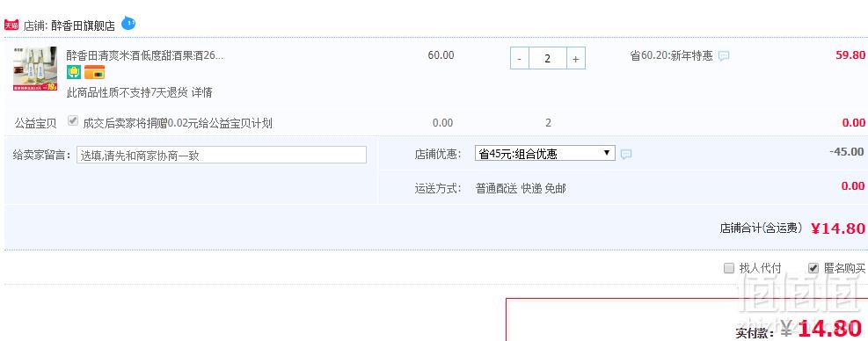868x341 pixels.
Task: Click the 省60.20:新年特惠 promotion text
Action: (x=672, y=56)
